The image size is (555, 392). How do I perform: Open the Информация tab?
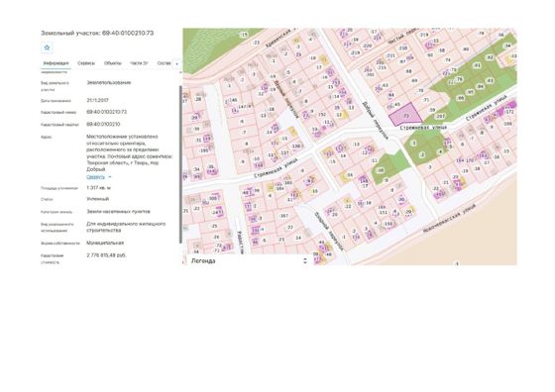click(55, 63)
